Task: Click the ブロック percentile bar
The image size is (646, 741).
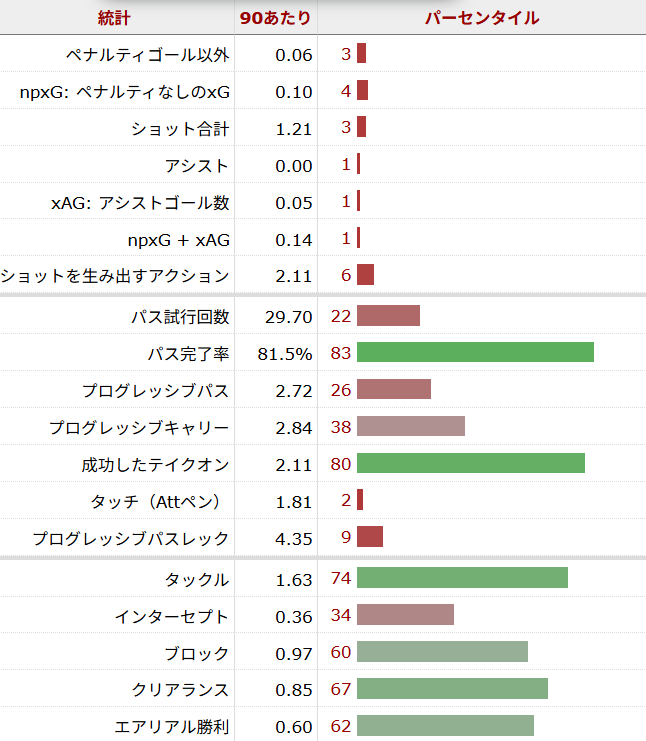Action: [442, 653]
